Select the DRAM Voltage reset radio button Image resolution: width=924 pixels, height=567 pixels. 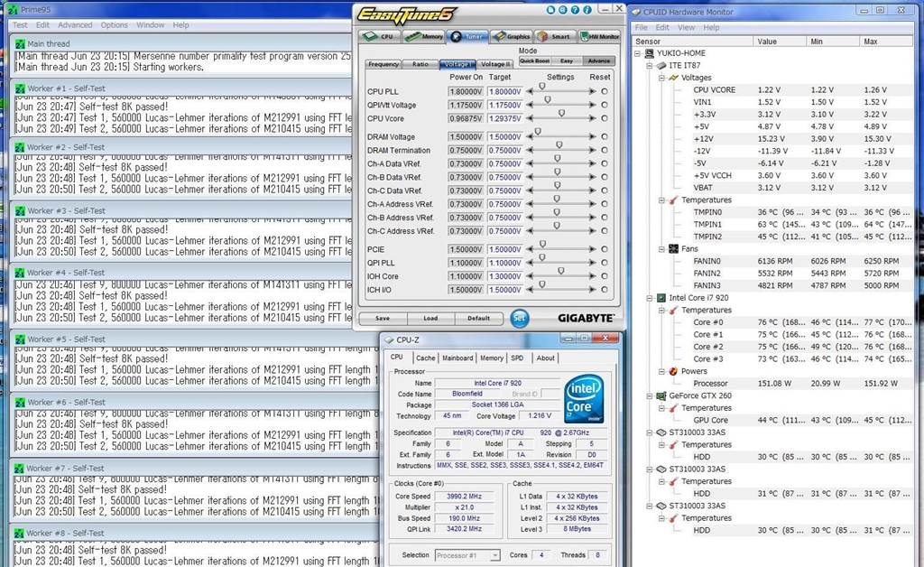click(605, 136)
